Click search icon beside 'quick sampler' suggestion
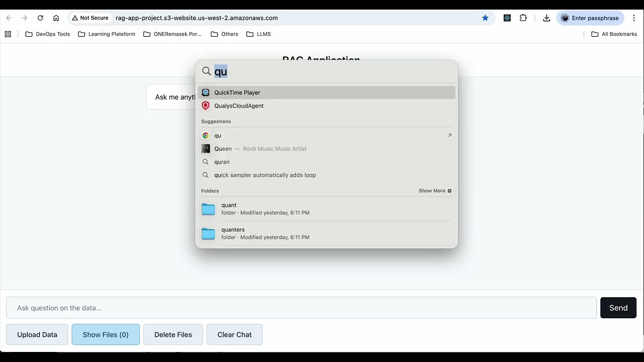The image size is (644, 362). tap(205, 175)
